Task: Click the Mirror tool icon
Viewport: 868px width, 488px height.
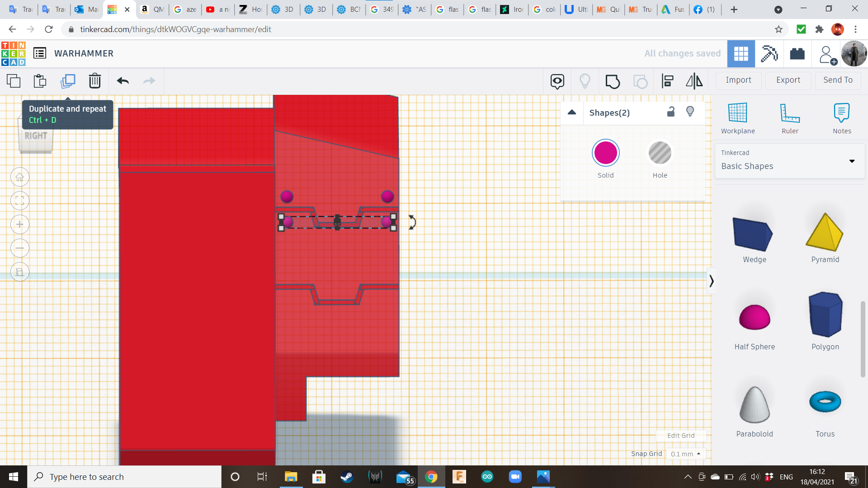Action: pos(694,81)
